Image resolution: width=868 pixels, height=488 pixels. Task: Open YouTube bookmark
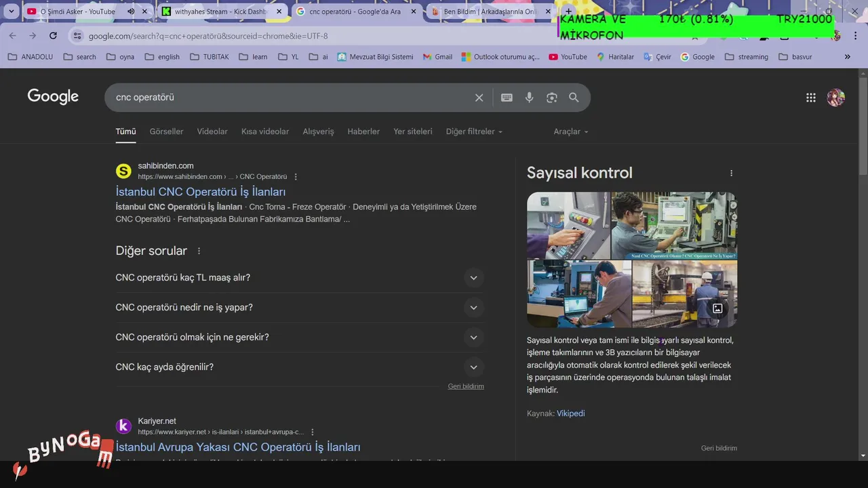point(568,57)
